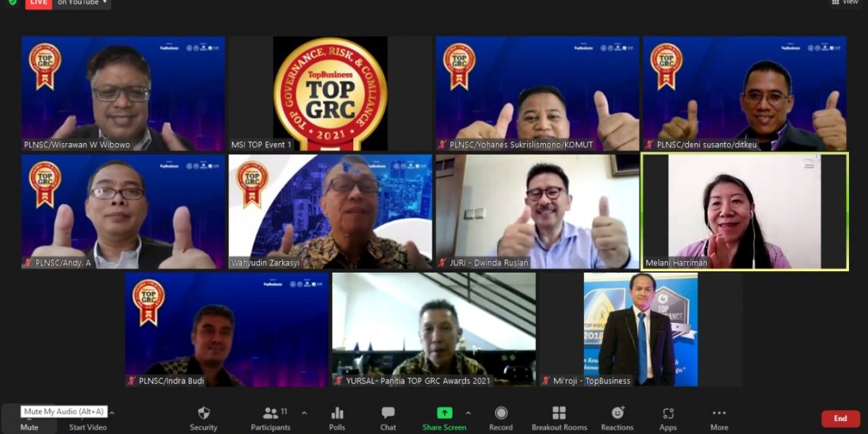Click muted mic icon beside Yohanes Sukrislismono

tap(443, 145)
